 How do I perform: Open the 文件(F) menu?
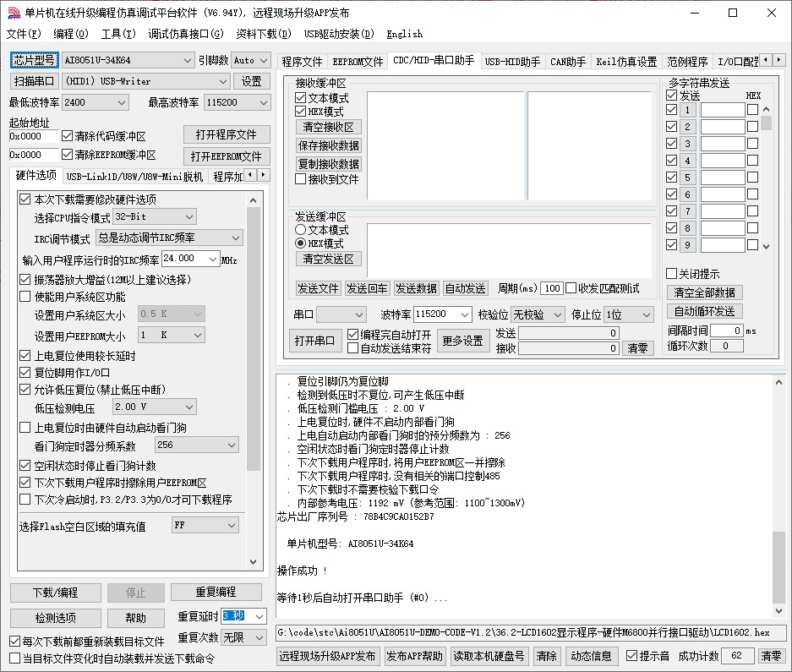[x=24, y=34]
